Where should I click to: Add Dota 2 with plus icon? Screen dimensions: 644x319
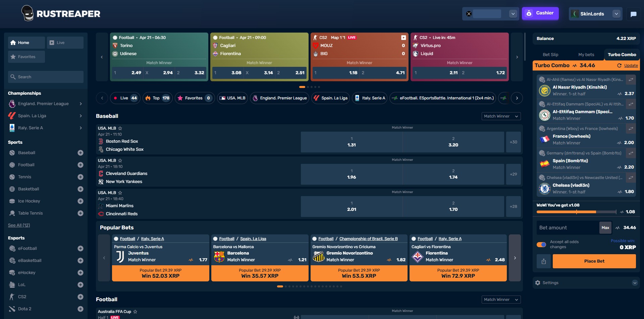point(80,309)
